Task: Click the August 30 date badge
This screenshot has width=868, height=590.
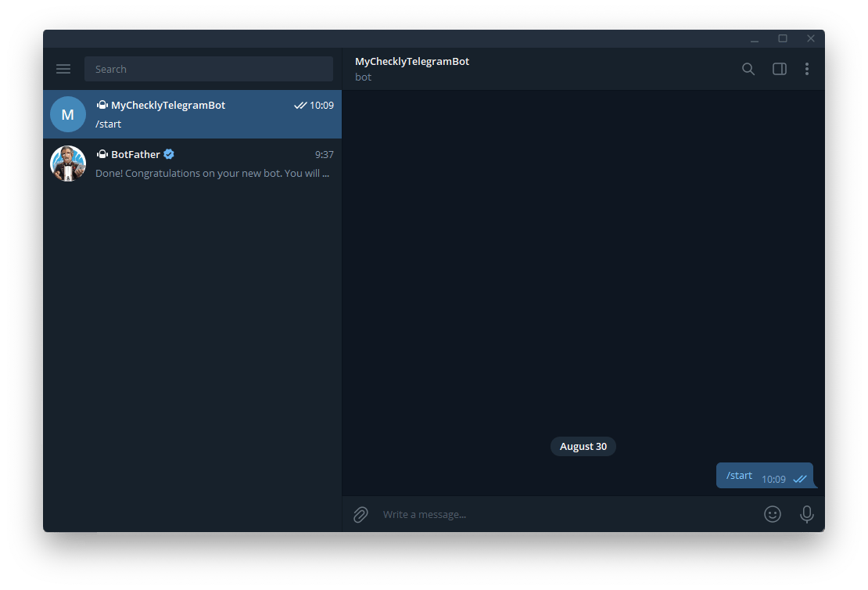Action: 583,447
